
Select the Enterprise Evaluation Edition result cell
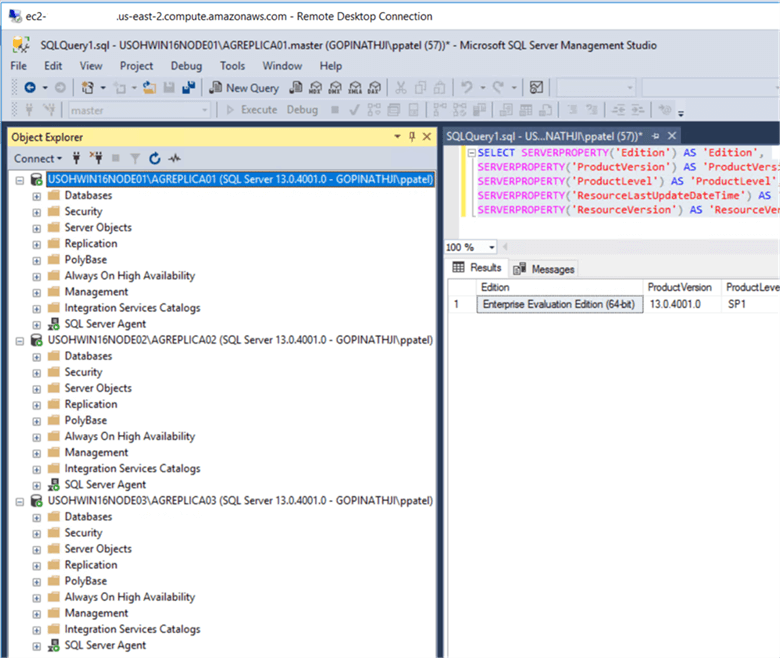(558, 304)
